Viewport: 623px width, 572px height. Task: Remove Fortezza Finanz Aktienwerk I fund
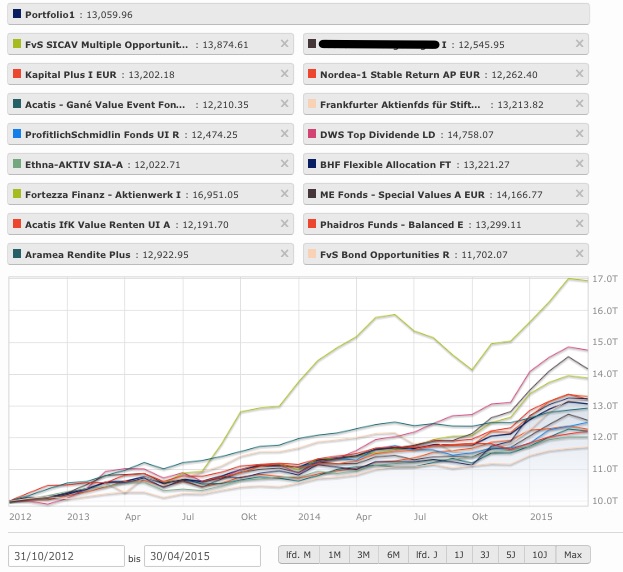(284, 194)
